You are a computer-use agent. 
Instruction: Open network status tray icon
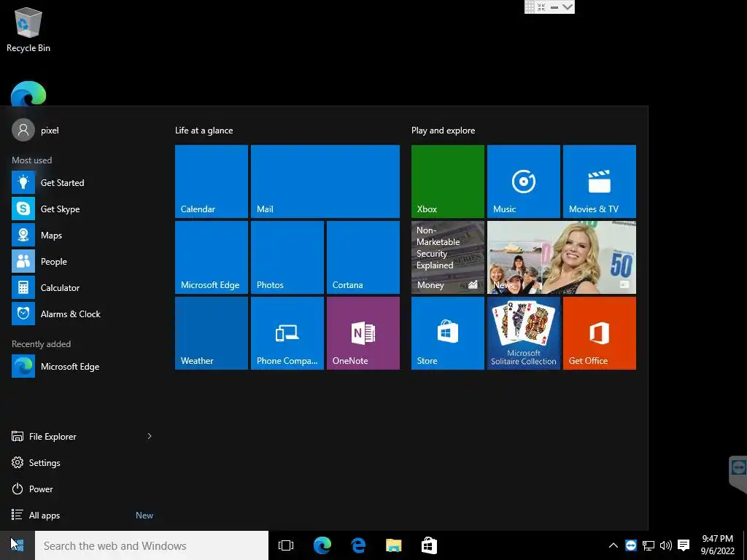pyautogui.click(x=649, y=545)
